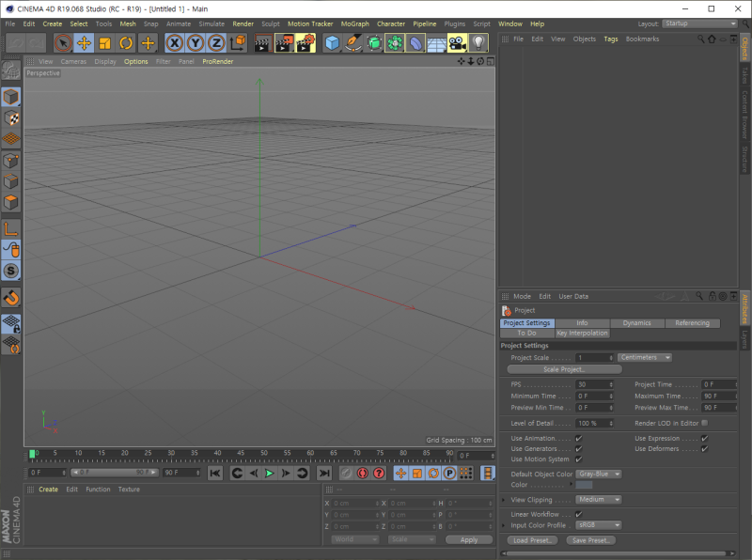The height and width of the screenshot is (560, 752).
Task: Enable Render LOD in Editor
Action: coord(704,423)
